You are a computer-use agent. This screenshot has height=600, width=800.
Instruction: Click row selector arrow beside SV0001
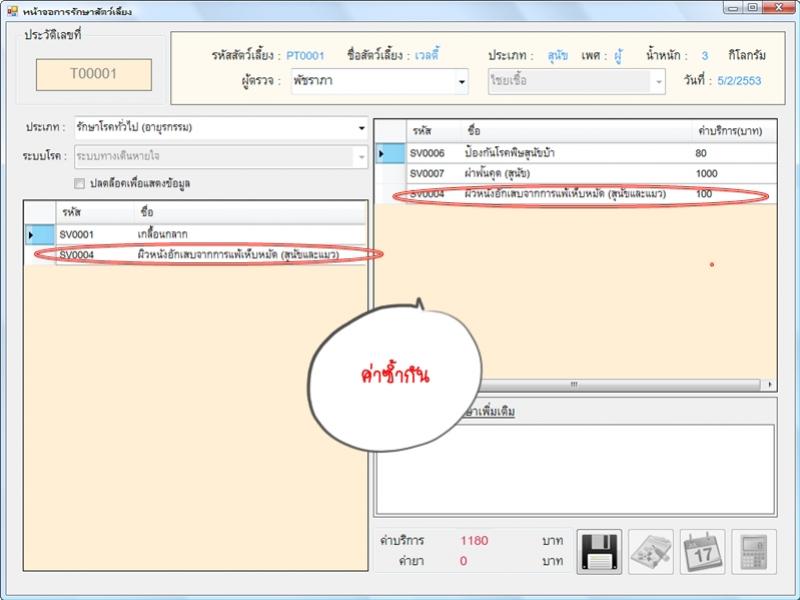click(x=39, y=235)
